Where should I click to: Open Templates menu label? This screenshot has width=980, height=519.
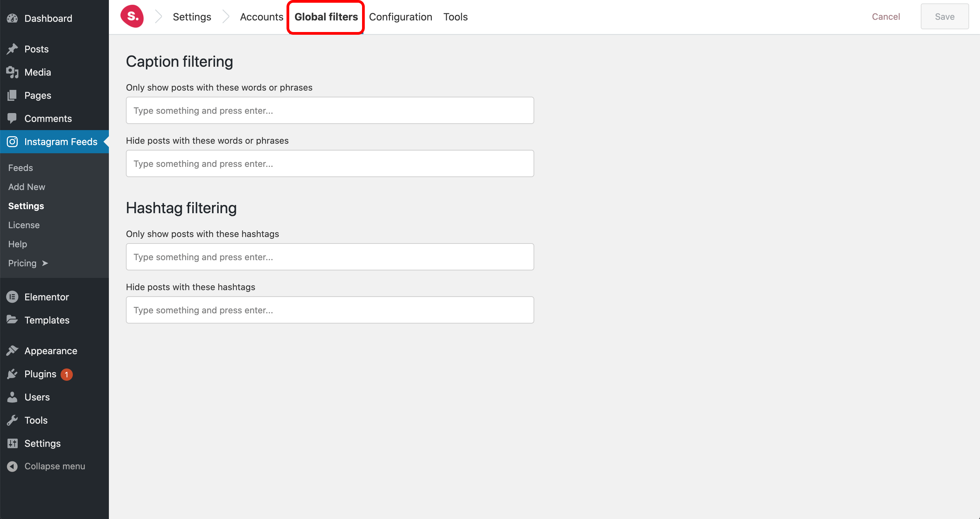point(47,320)
